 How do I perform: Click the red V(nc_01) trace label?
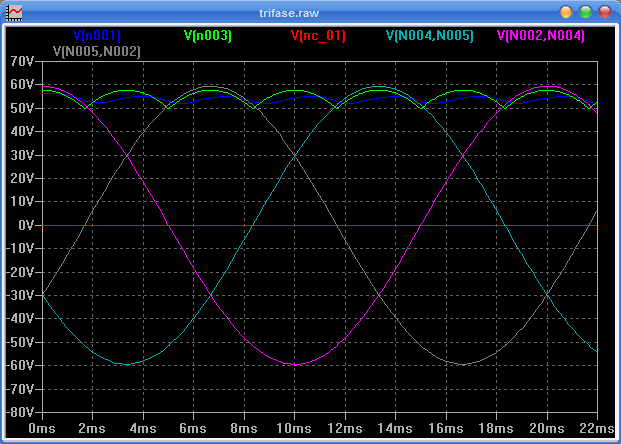click(318, 36)
